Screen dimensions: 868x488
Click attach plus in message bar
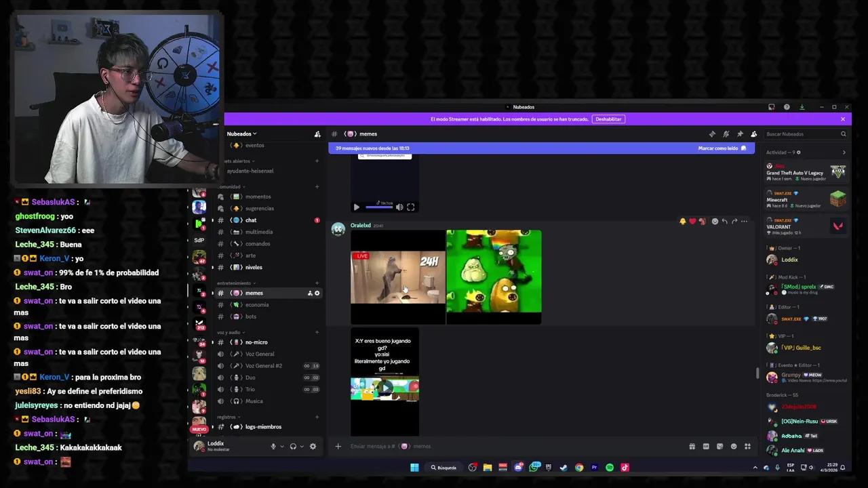click(338, 447)
